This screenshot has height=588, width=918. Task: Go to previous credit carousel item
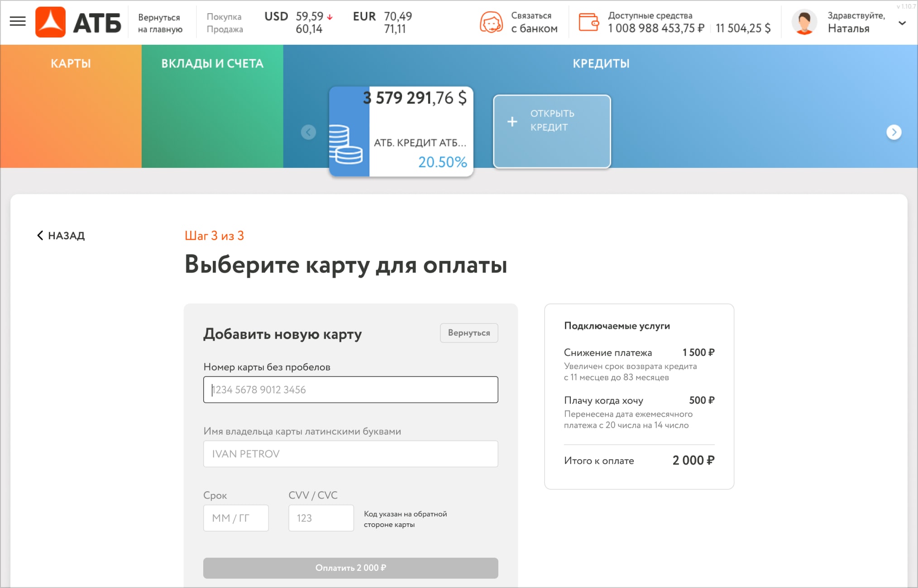pyautogui.click(x=308, y=132)
